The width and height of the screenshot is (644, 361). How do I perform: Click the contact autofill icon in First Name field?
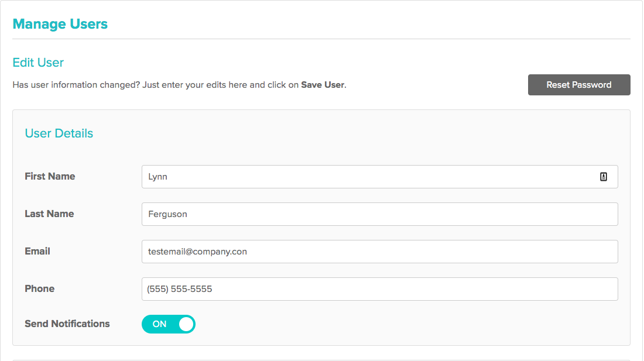point(603,176)
